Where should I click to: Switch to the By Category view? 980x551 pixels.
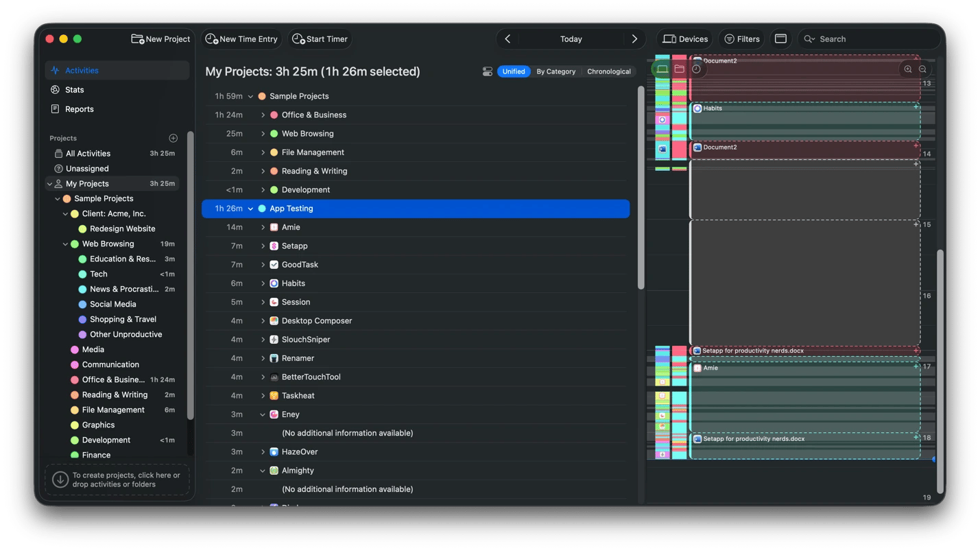[x=555, y=71]
